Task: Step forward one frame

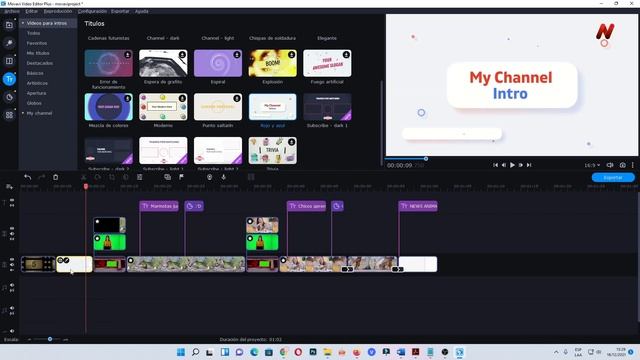Action: pyautogui.click(x=521, y=165)
